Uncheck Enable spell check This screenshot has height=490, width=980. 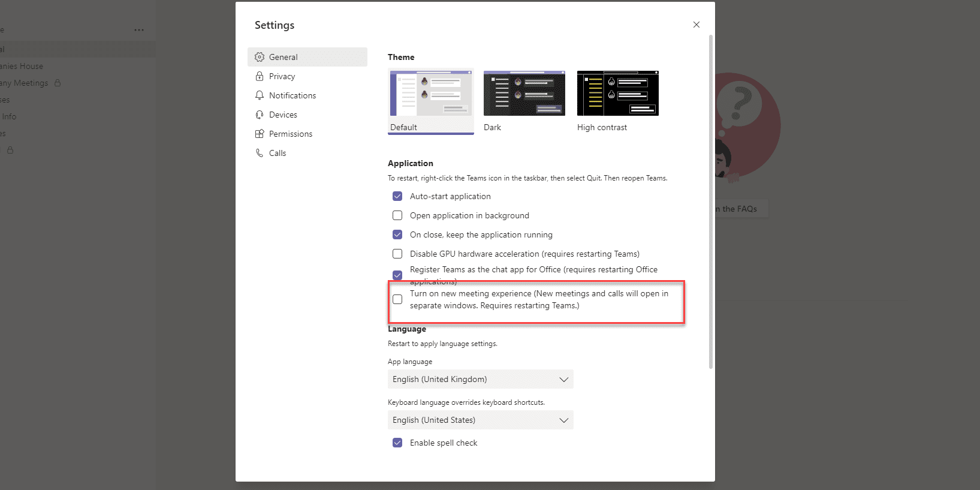coord(397,443)
